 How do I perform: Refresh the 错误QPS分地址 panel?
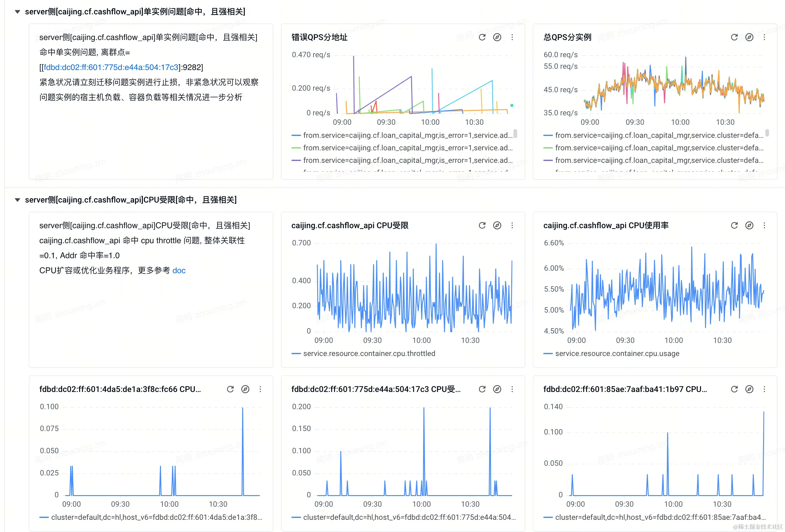[x=482, y=37]
